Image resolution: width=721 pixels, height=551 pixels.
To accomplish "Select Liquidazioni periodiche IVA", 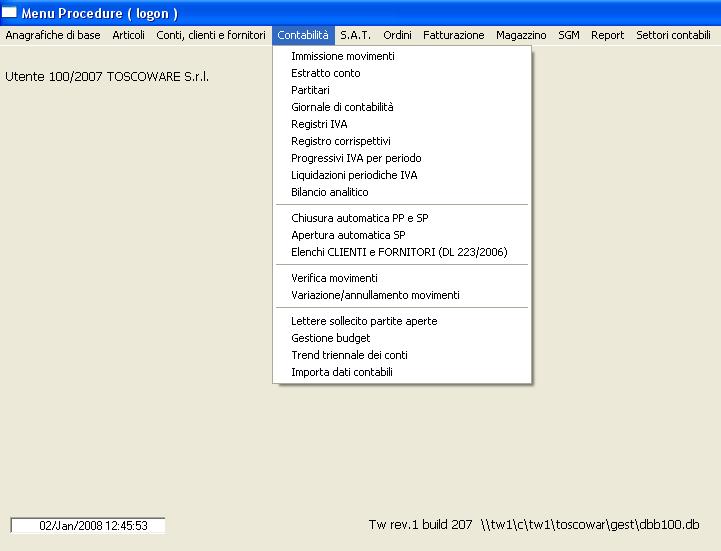I will pos(402,175).
